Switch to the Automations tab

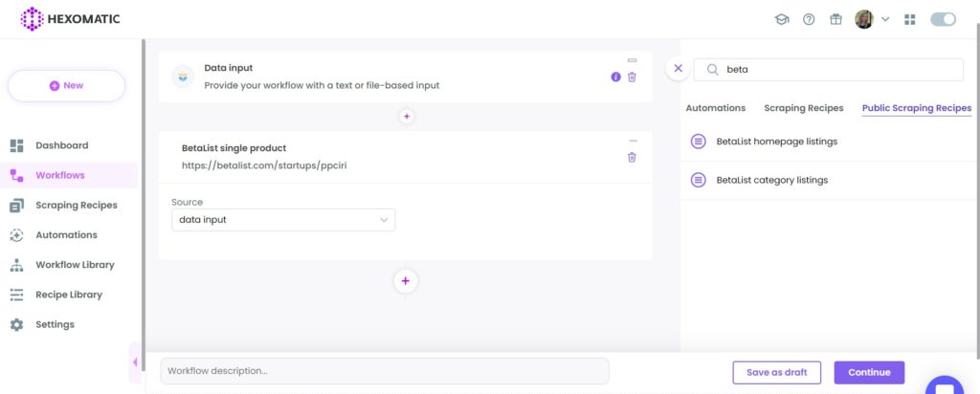pyautogui.click(x=716, y=108)
